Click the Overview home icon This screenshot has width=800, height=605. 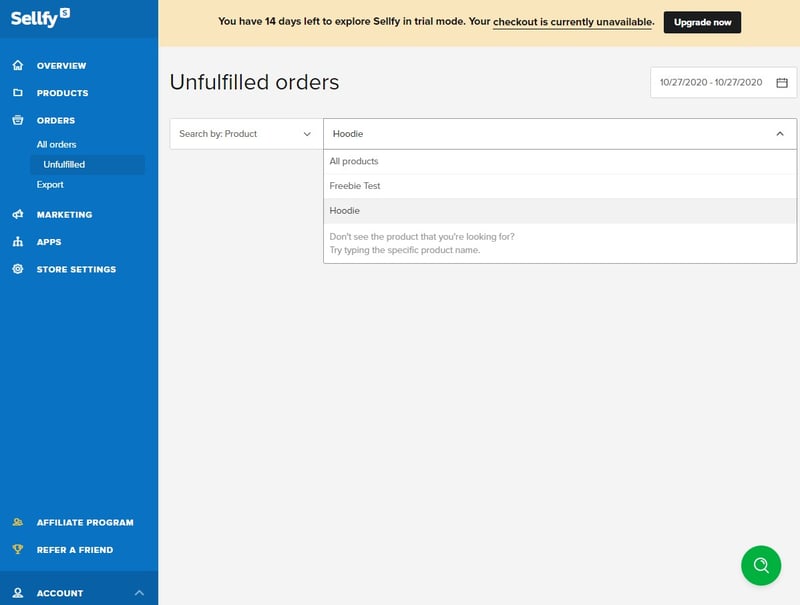[17, 66]
